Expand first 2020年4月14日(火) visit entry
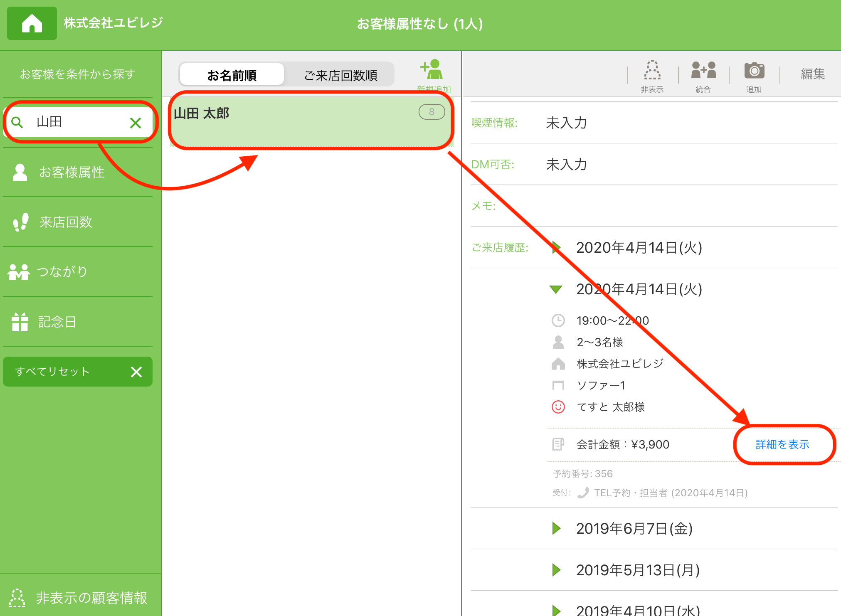Viewport: 841px width, 616px height. (556, 248)
